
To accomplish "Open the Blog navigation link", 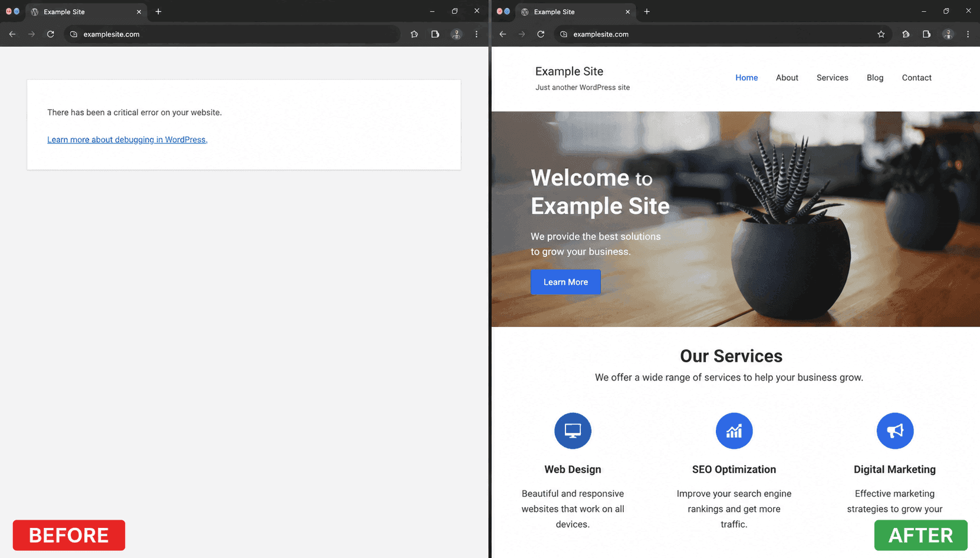I will [x=875, y=77].
